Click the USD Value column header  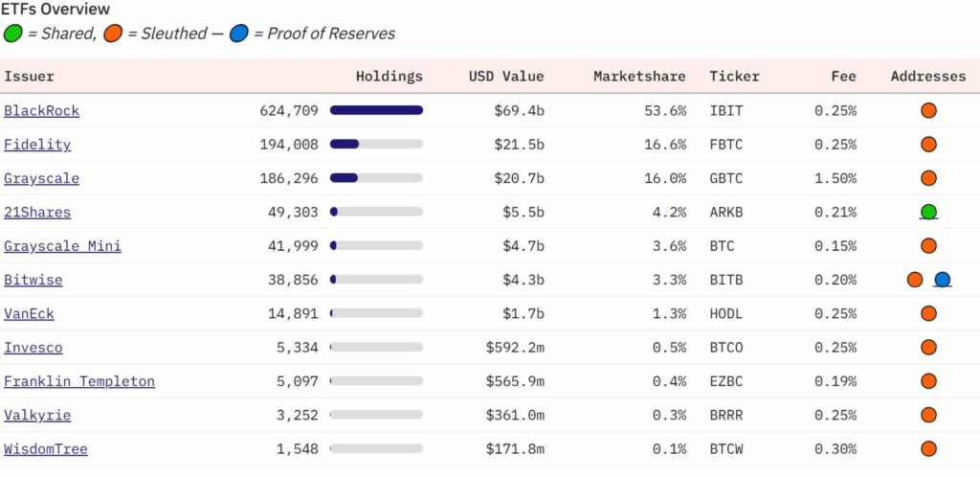tap(506, 77)
